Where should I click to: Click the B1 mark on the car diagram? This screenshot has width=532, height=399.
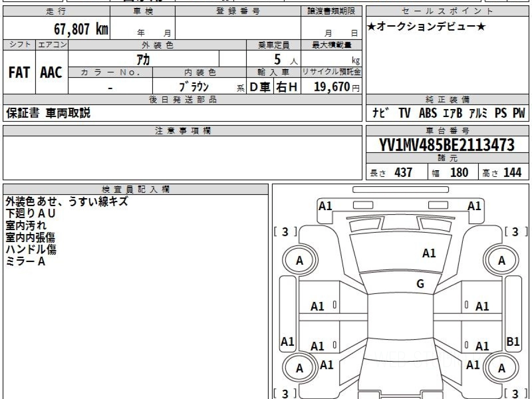[513, 342]
